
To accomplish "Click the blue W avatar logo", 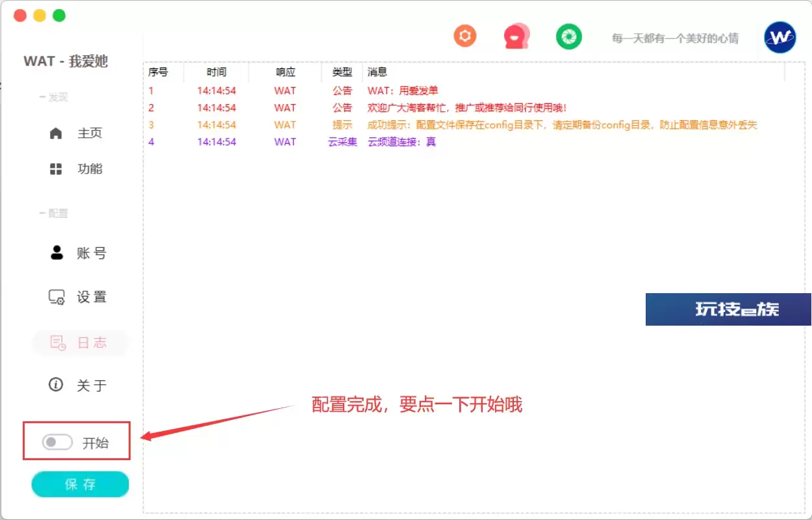I will point(780,38).
